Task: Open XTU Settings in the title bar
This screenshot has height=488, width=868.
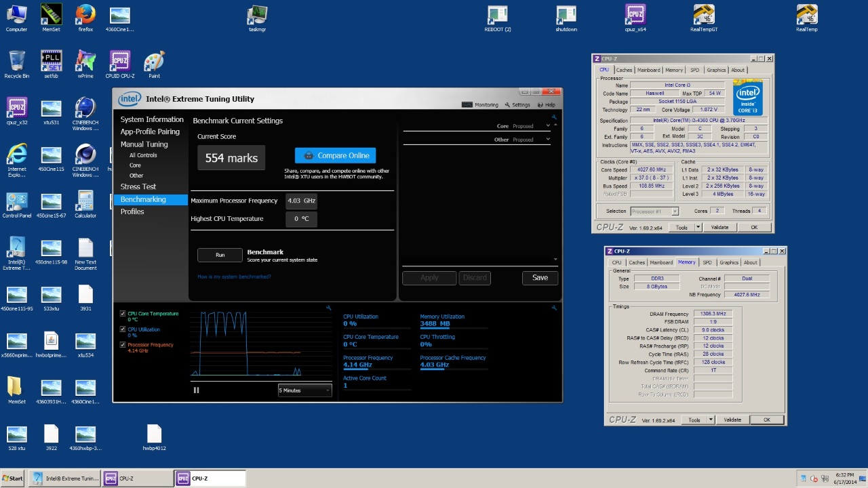Action: [517, 105]
